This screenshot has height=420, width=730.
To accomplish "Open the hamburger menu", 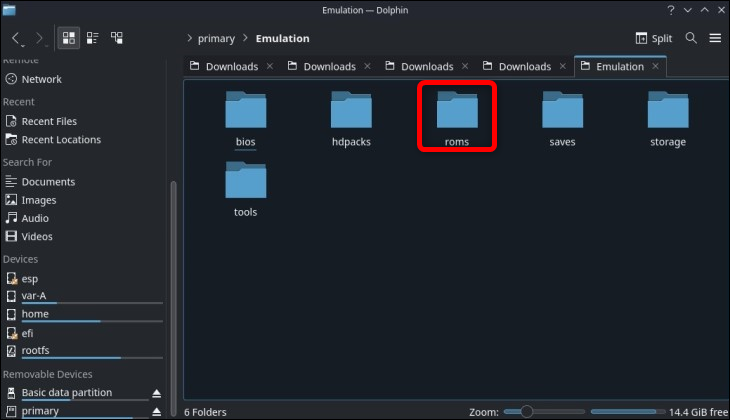I will [x=715, y=39].
